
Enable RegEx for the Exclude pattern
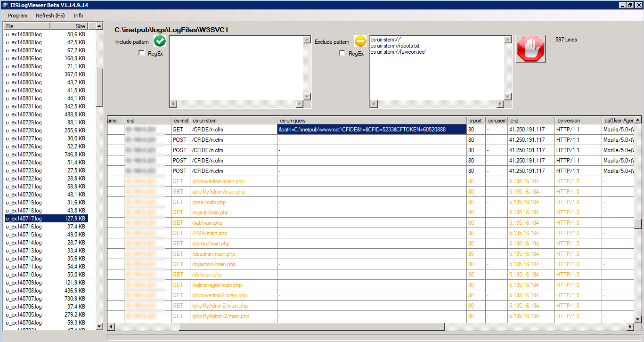click(342, 54)
